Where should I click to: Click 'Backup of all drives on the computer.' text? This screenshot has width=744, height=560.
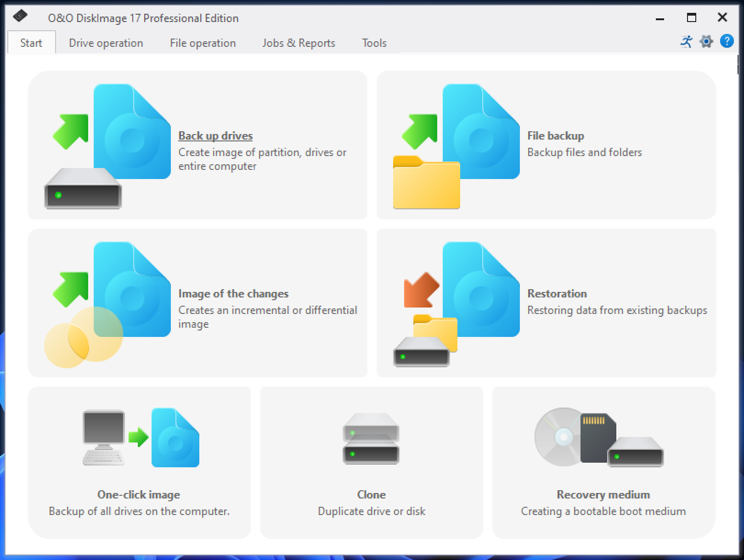[x=139, y=511]
